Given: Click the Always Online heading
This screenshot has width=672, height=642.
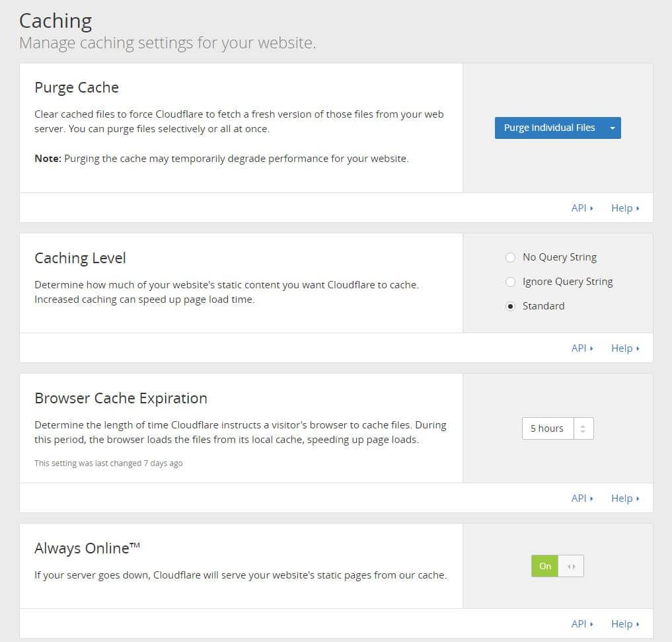Looking at the screenshot, I should point(87,548).
